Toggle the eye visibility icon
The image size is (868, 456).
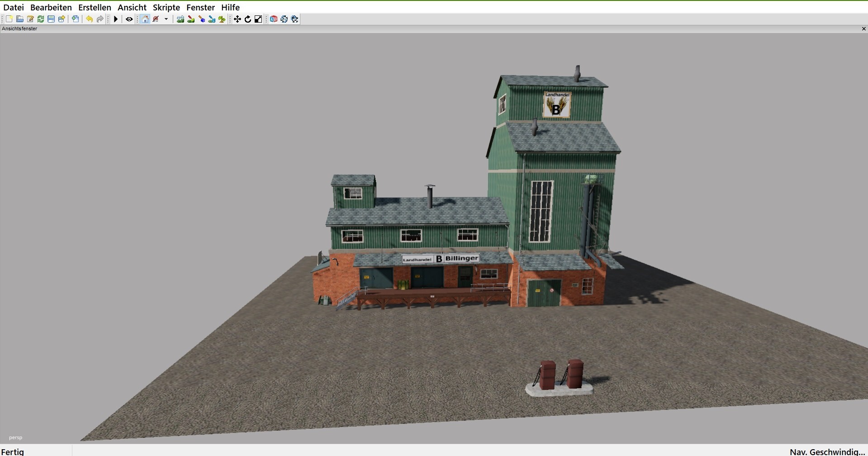[129, 19]
